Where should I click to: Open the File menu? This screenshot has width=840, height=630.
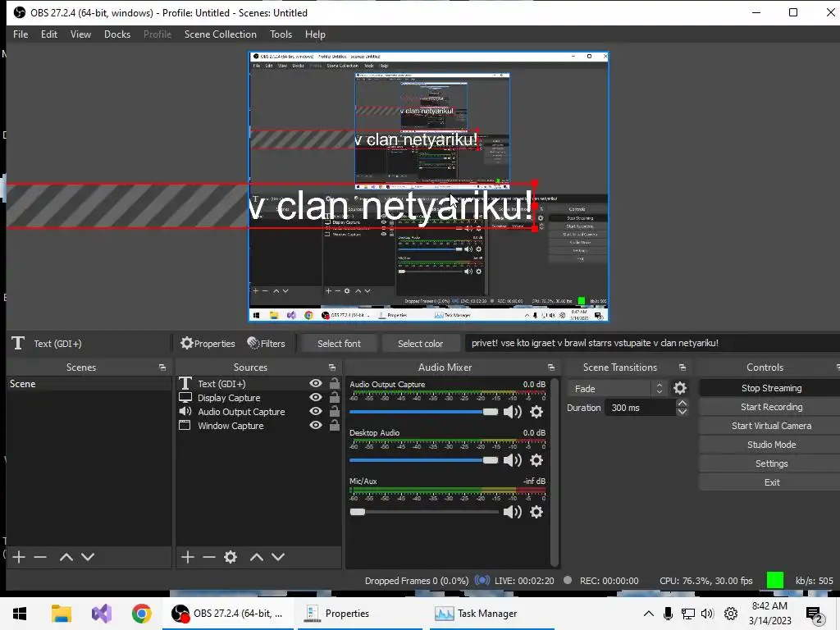pos(21,34)
